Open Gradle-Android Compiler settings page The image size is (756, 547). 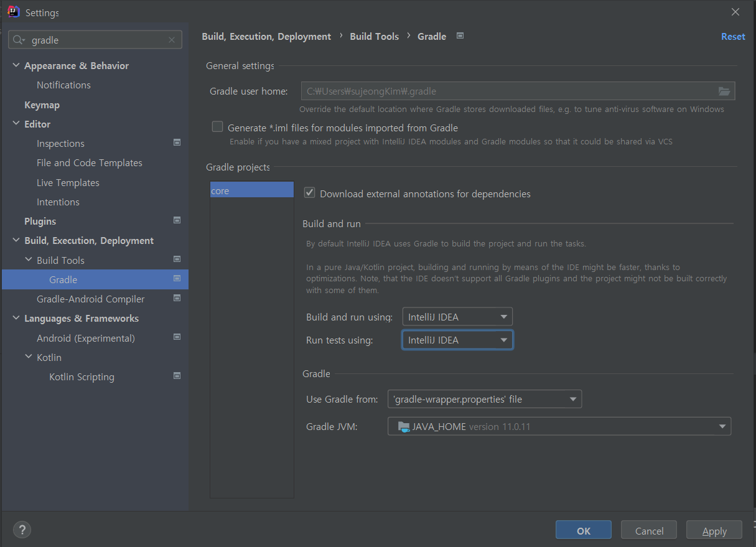(90, 299)
